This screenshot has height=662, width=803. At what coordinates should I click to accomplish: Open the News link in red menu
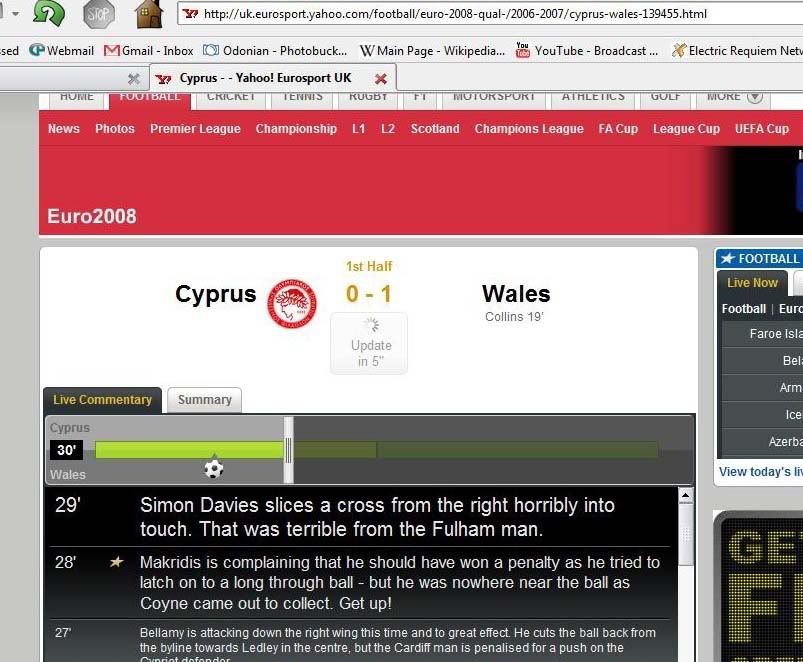(x=64, y=129)
